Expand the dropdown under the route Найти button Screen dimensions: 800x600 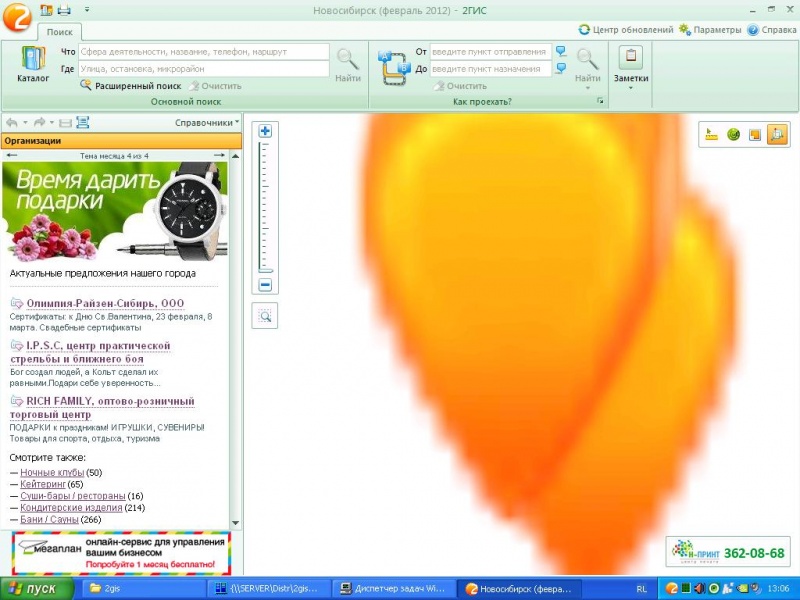point(587,88)
